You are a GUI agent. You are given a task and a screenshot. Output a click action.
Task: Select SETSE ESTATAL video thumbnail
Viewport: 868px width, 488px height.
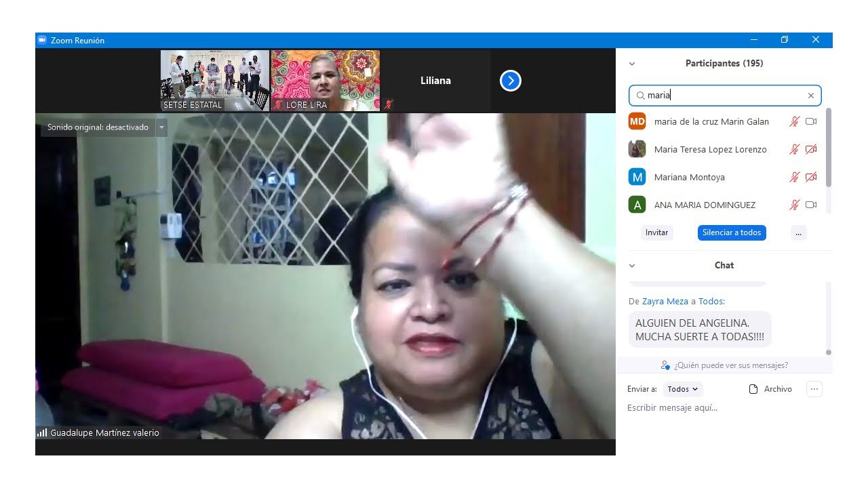(215, 81)
